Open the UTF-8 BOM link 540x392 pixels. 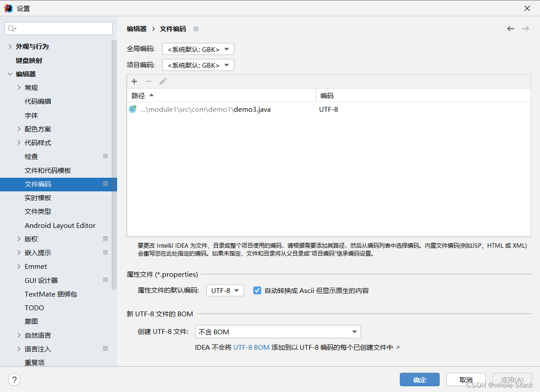(x=251, y=348)
